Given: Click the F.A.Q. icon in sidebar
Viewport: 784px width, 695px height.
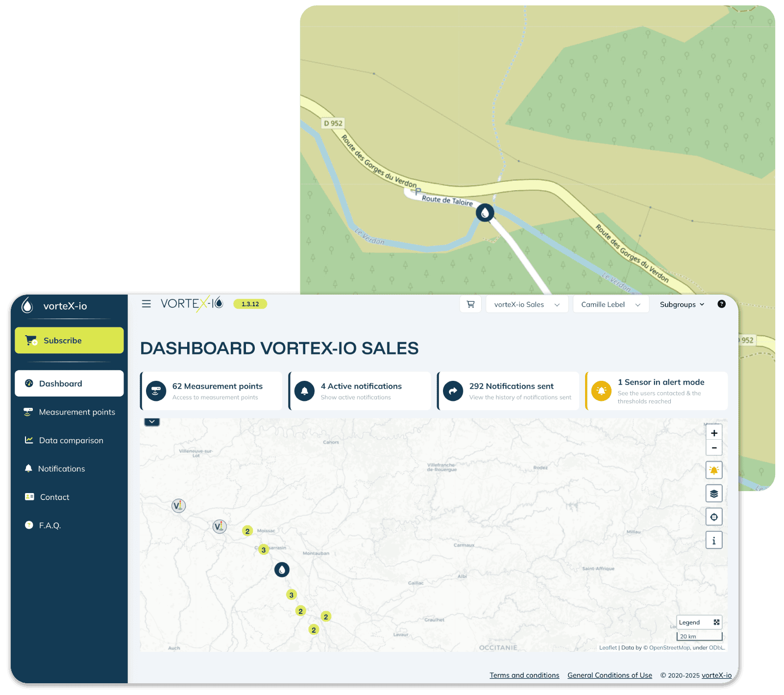Looking at the screenshot, I should click(x=29, y=525).
